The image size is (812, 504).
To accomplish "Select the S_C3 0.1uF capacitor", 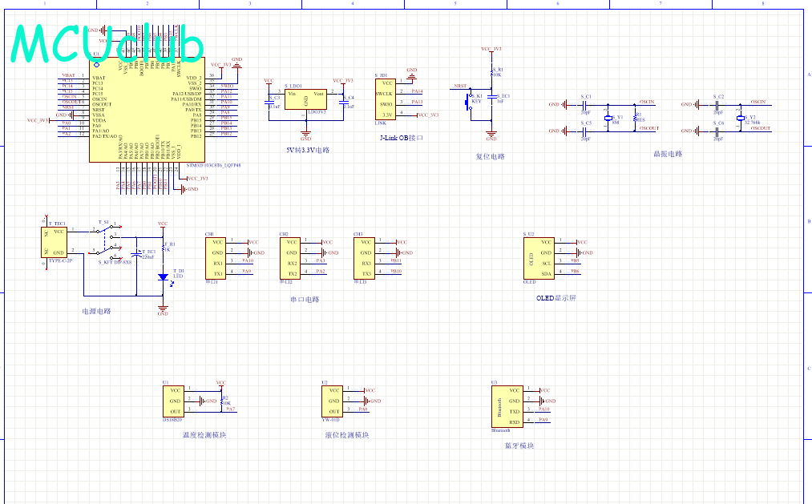I will 270,102.
